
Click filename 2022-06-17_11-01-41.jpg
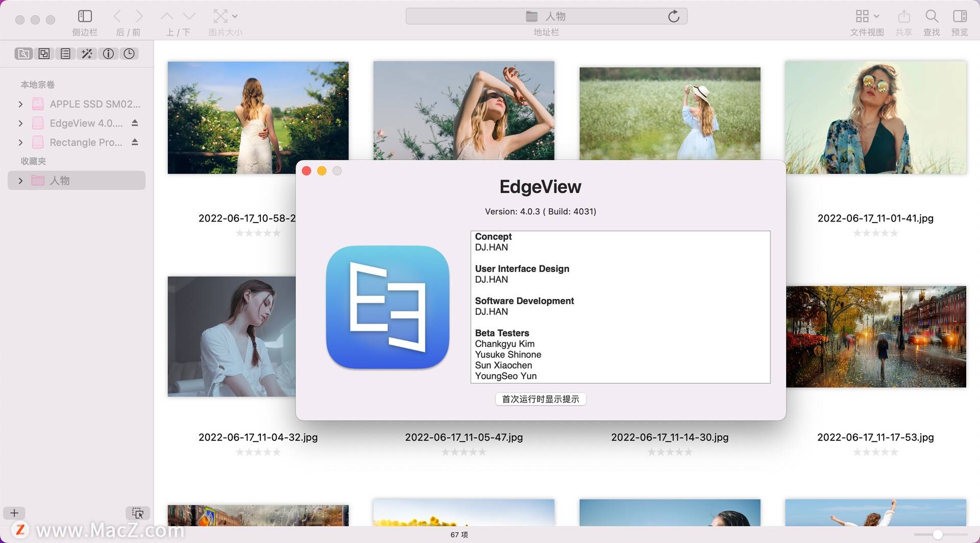pos(875,218)
